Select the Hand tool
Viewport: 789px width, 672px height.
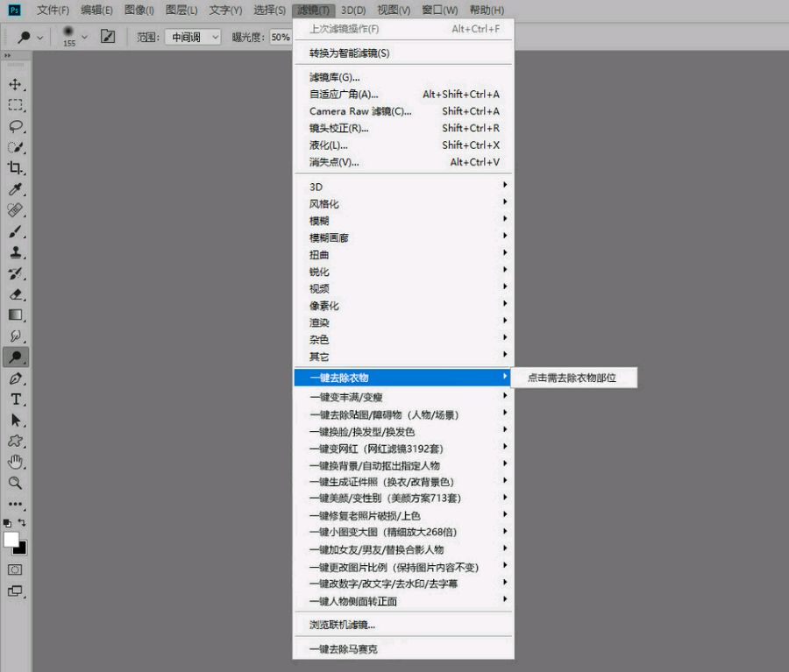[15, 462]
